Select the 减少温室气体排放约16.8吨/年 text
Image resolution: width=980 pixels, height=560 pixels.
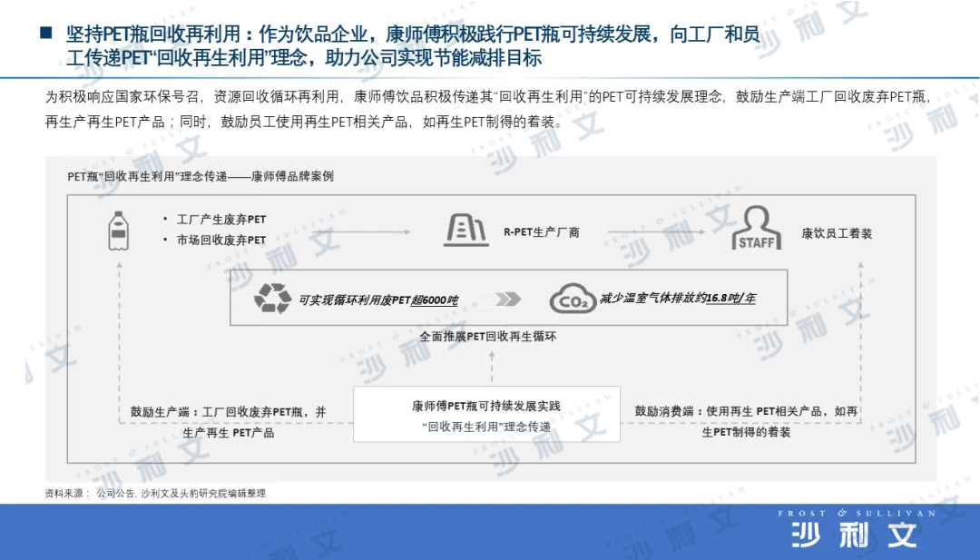(677, 299)
